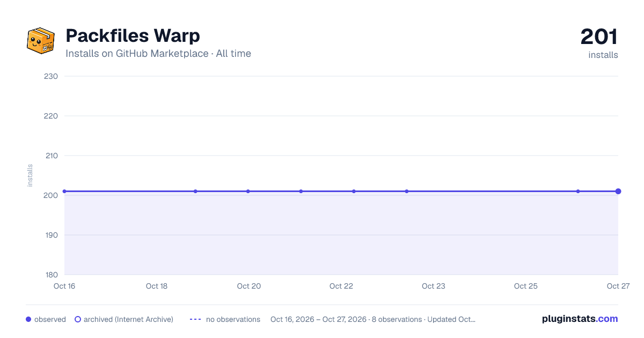
Task: Click the 201 installs total
Action: [599, 36]
